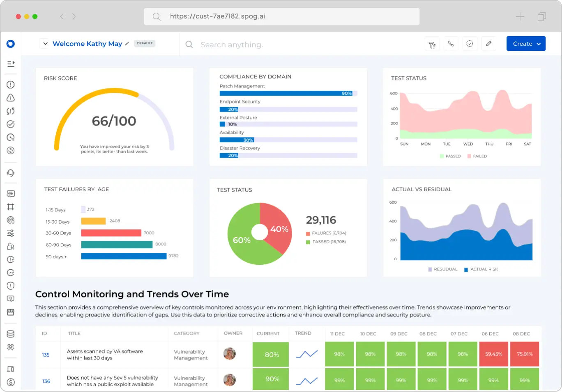This screenshot has width=562, height=392.
Task: Expand the workspace selector next to Welcome Kathy May
Action: [x=44, y=43]
